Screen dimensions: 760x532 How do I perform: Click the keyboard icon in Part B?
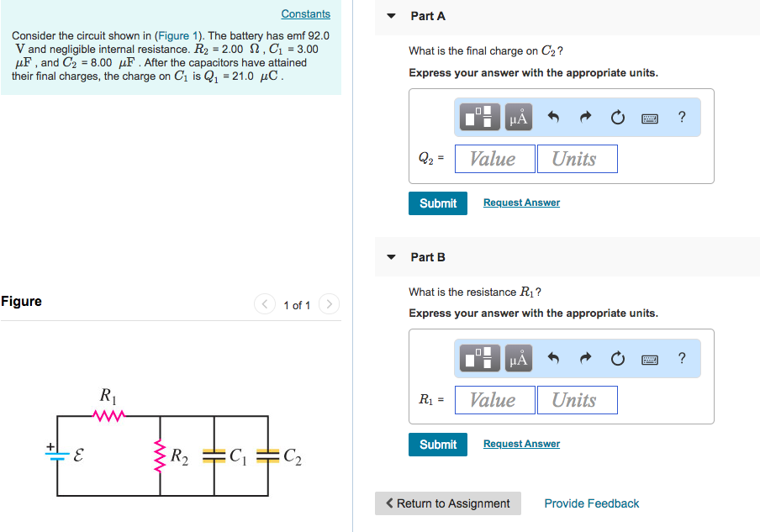pyautogui.click(x=649, y=358)
